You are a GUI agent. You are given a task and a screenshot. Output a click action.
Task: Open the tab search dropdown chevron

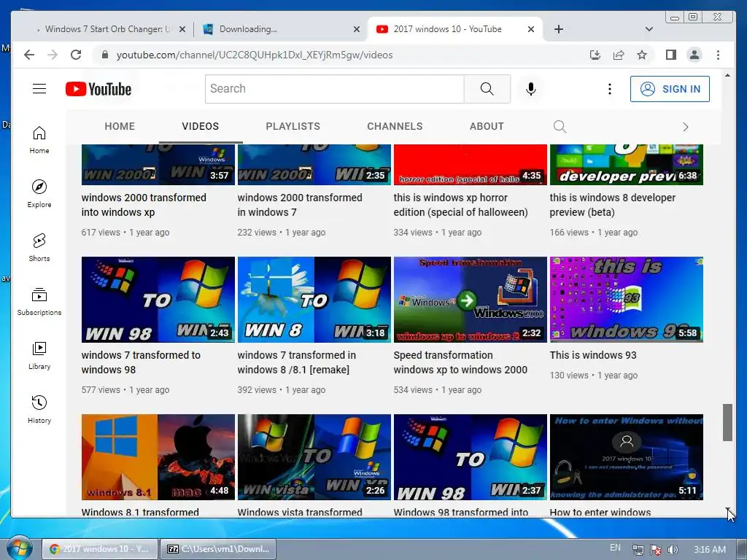[x=649, y=29]
